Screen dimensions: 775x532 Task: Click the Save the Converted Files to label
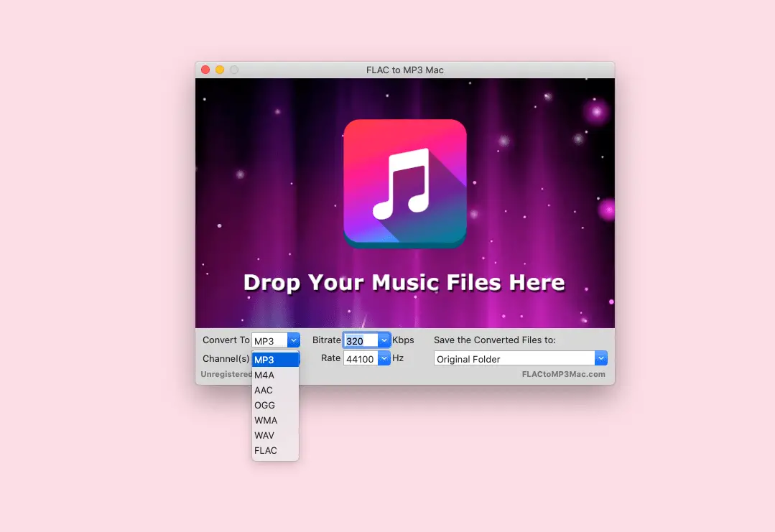(x=495, y=340)
